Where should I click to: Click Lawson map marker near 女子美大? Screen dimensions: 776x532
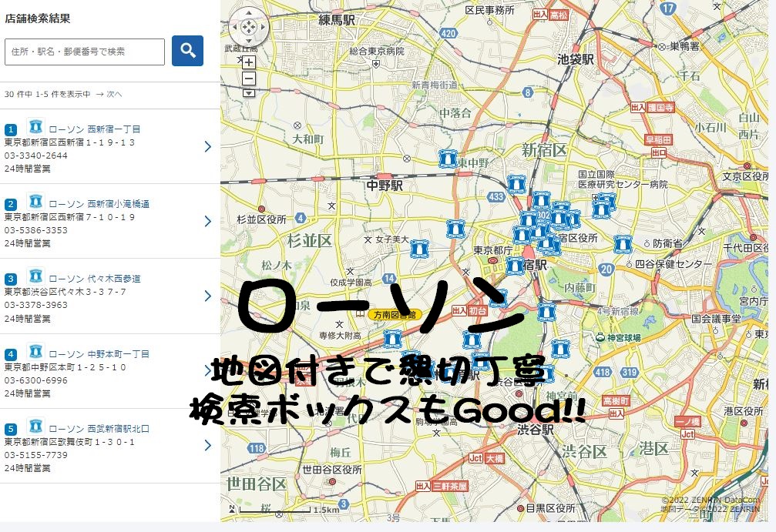pos(419,249)
